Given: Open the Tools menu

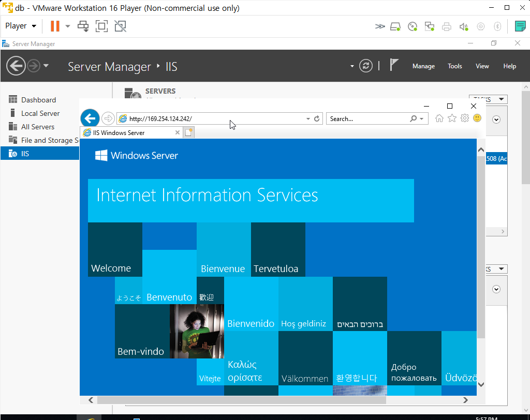Looking at the screenshot, I should [454, 66].
